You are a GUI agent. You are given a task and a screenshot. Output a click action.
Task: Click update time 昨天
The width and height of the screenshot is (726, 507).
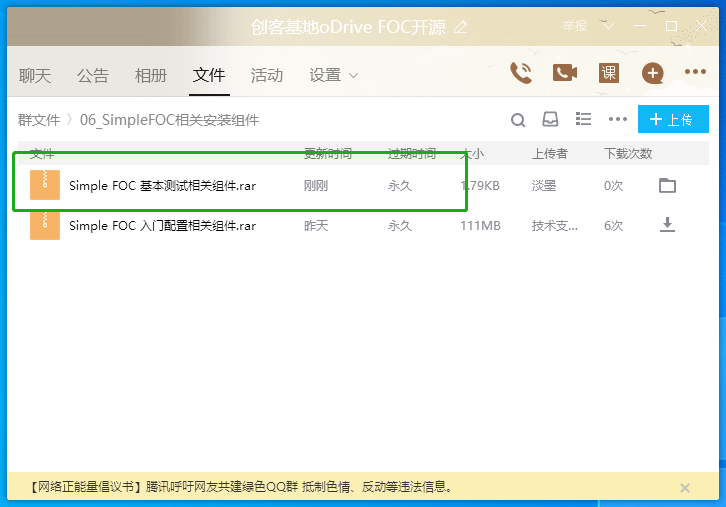tap(316, 226)
